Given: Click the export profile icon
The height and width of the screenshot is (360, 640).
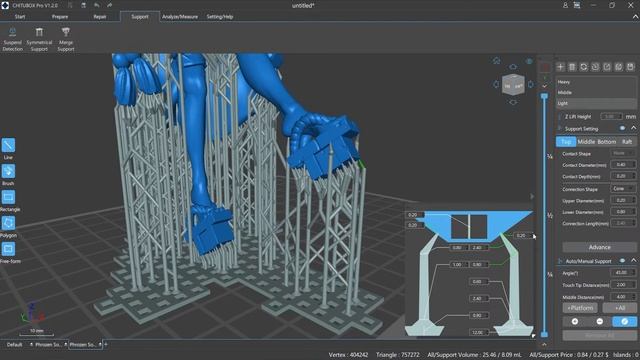Looking at the screenshot, I should click(x=607, y=67).
